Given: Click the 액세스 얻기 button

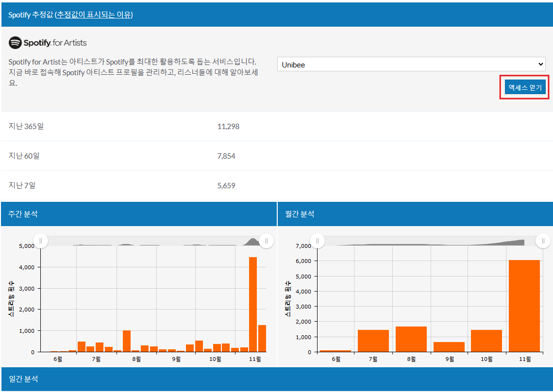Looking at the screenshot, I should pyautogui.click(x=525, y=87).
